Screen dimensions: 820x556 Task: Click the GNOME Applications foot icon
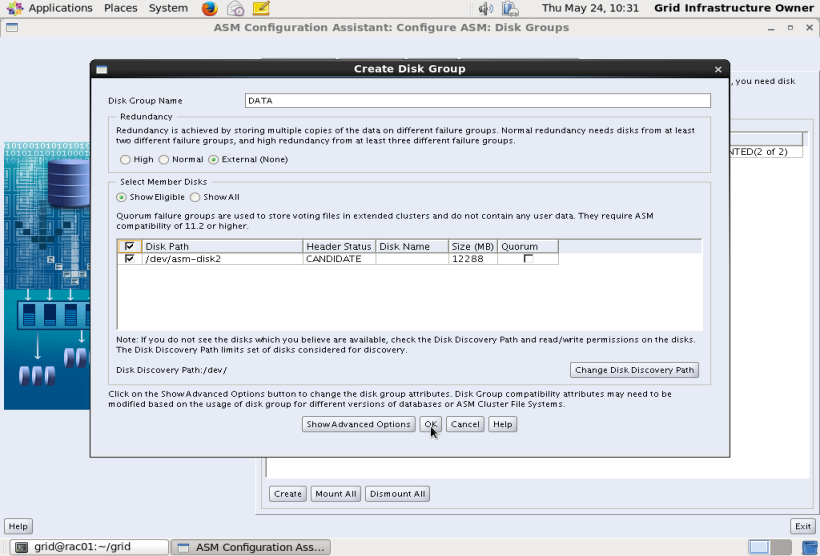tap(15, 8)
